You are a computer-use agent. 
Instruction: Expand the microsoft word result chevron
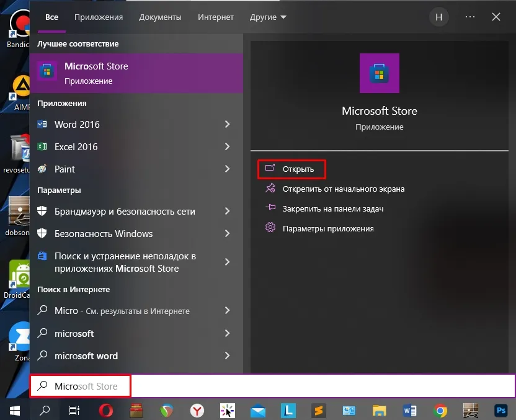227,355
